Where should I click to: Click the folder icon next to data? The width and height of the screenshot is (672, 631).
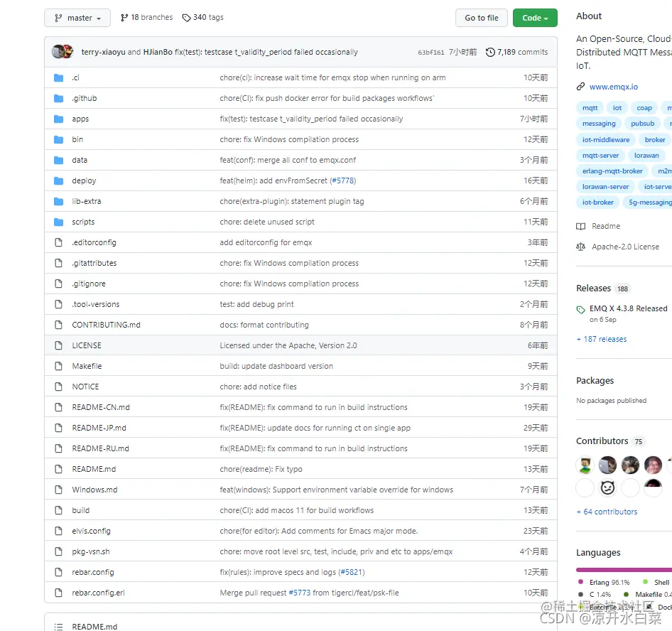(x=59, y=160)
